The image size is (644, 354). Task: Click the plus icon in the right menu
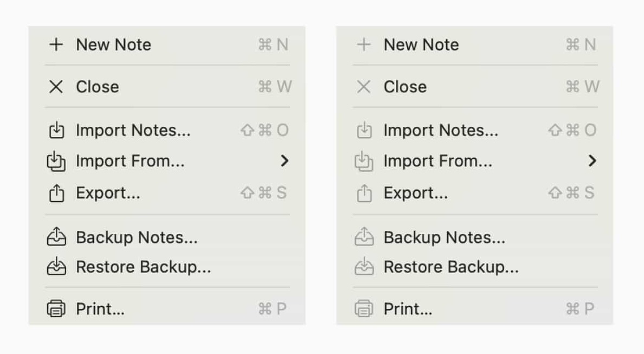click(364, 44)
